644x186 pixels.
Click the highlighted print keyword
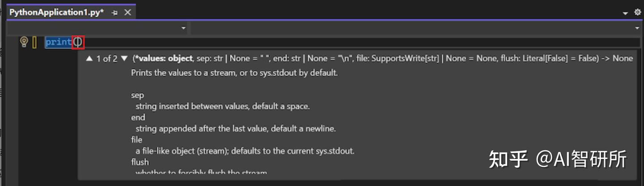pos(59,42)
